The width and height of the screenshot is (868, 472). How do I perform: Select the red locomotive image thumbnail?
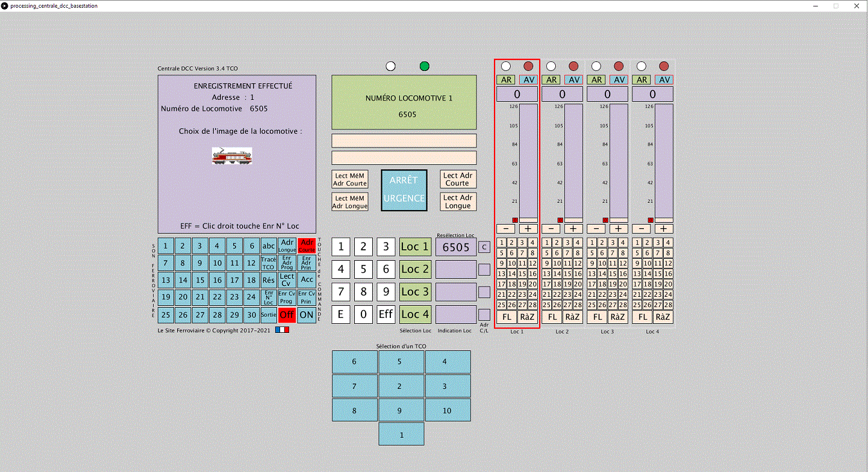click(x=232, y=155)
